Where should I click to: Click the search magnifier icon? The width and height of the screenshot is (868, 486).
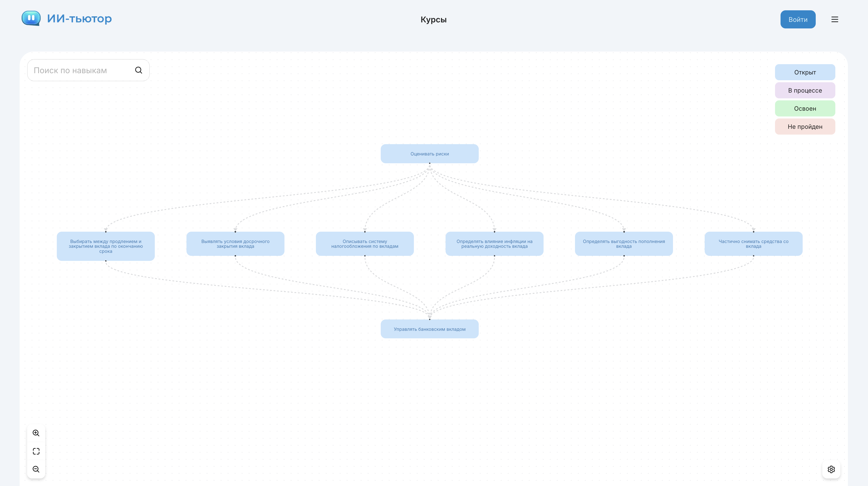pos(138,70)
